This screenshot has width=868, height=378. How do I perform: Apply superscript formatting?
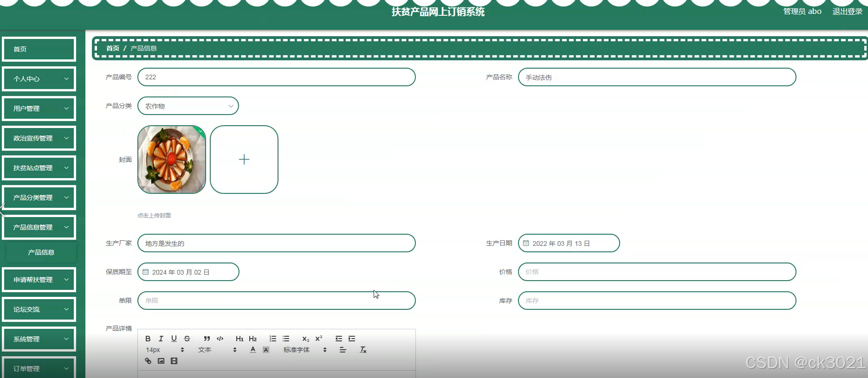(319, 339)
